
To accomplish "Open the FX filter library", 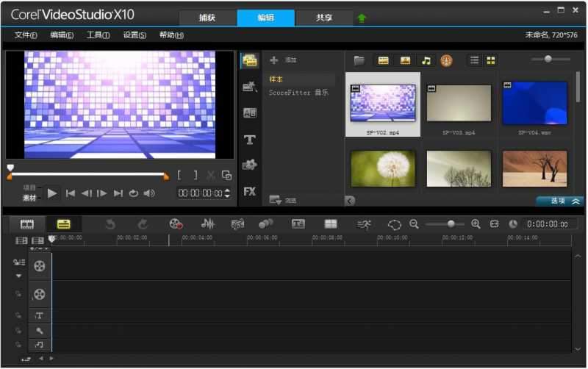I will coord(250,191).
